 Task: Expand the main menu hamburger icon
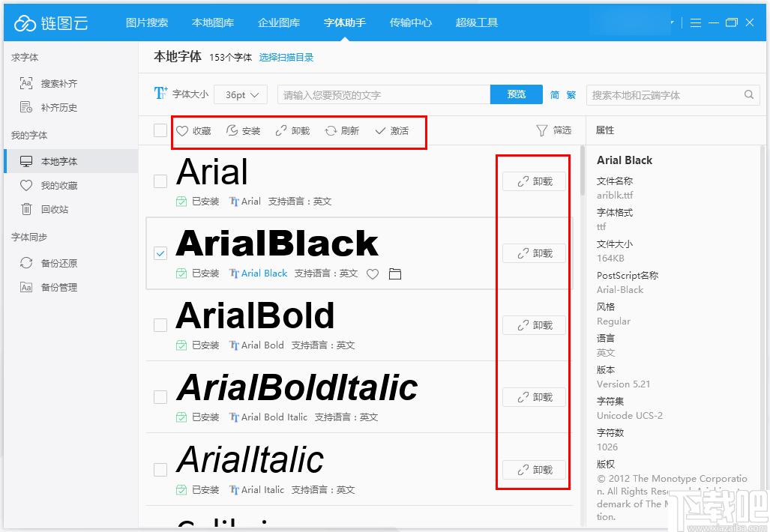(x=695, y=22)
